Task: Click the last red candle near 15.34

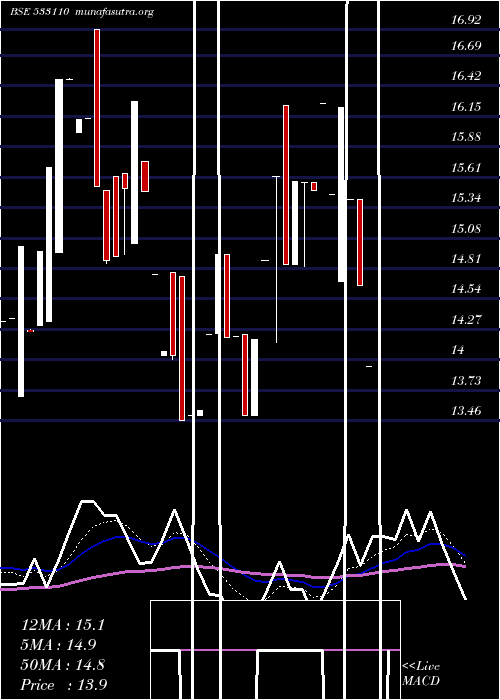Action: click(x=360, y=242)
